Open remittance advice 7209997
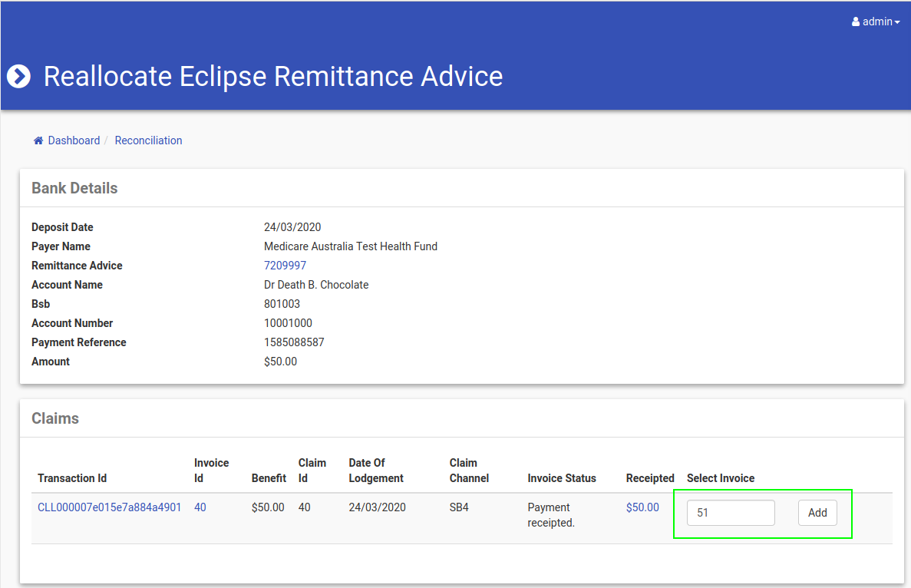The image size is (911, 588). click(x=285, y=266)
